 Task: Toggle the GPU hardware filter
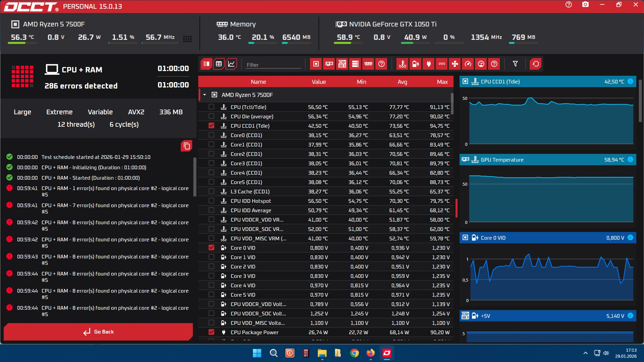(x=329, y=64)
